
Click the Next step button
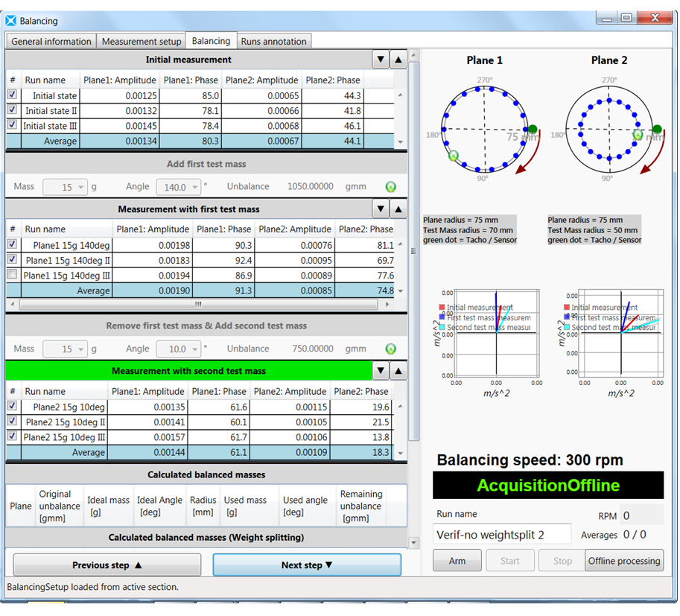tap(307, 565)
